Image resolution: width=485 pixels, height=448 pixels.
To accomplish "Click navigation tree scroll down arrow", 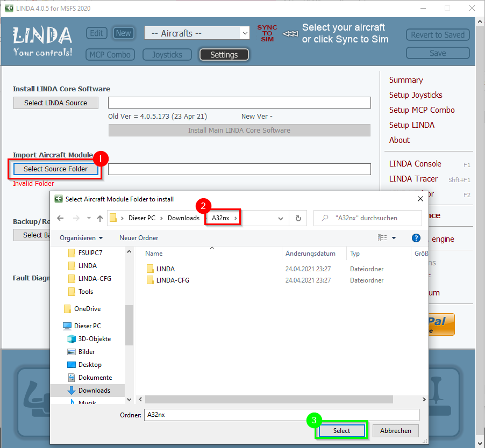I will pos(129,400).
